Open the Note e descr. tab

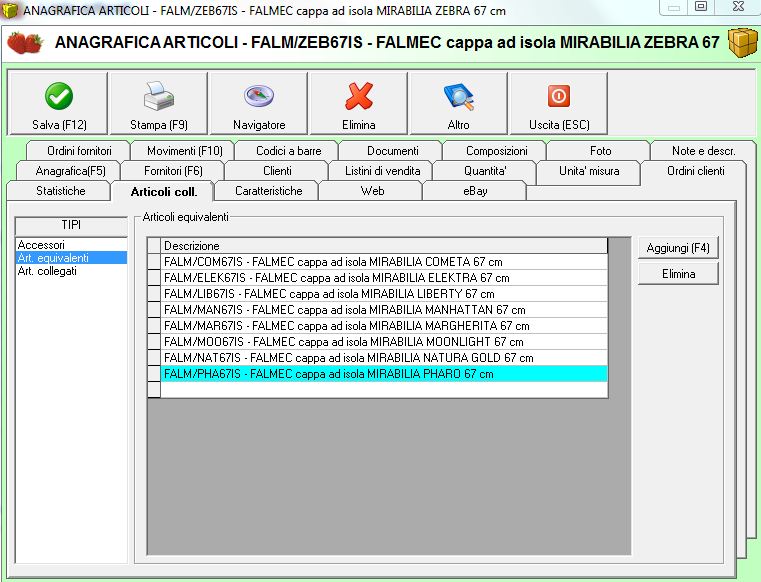[x=703, y=151]
